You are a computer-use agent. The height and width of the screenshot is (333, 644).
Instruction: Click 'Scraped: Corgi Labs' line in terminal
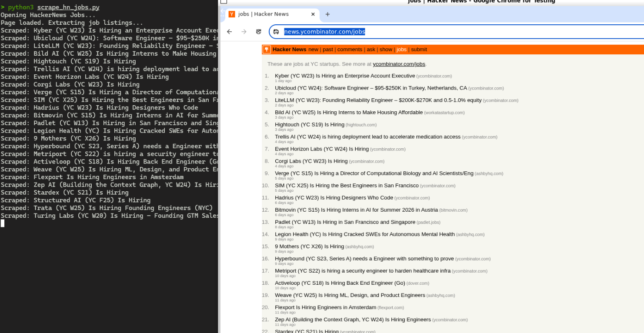pos(70,84)
